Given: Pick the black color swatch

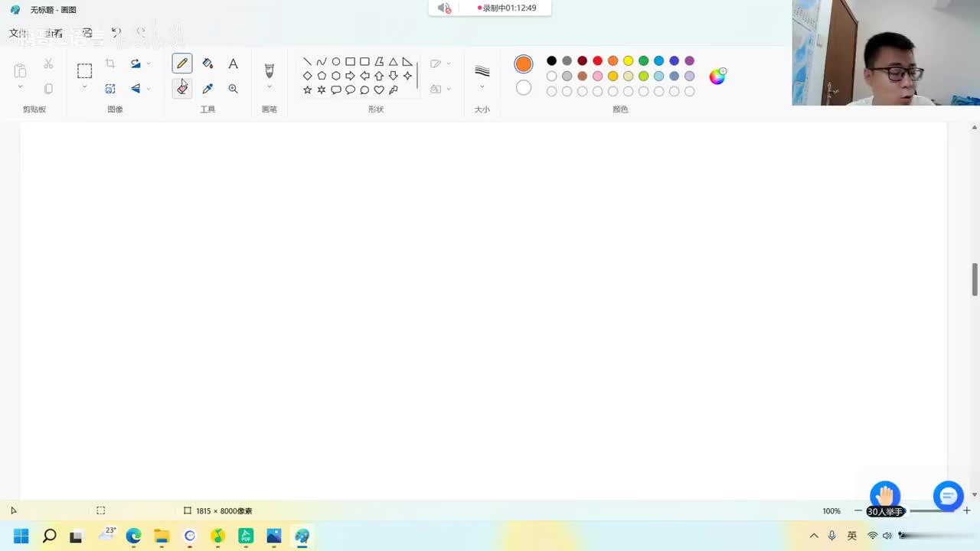Looking at the screenshot, I should tap(551, 60).
